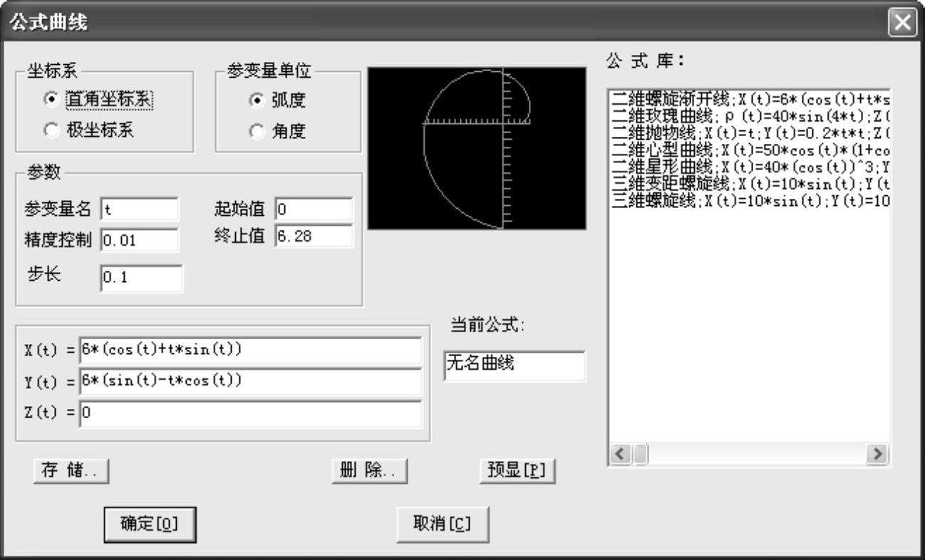Edit the Y(t) formula field
The width and height of the screenshot is (925, 560).
point(250,382)
